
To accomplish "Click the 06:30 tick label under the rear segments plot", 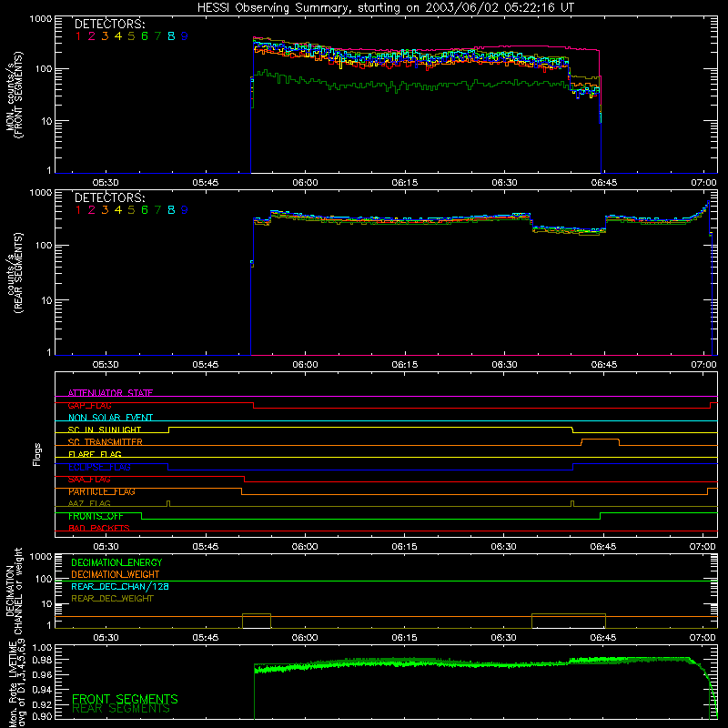I will point(504,365).
